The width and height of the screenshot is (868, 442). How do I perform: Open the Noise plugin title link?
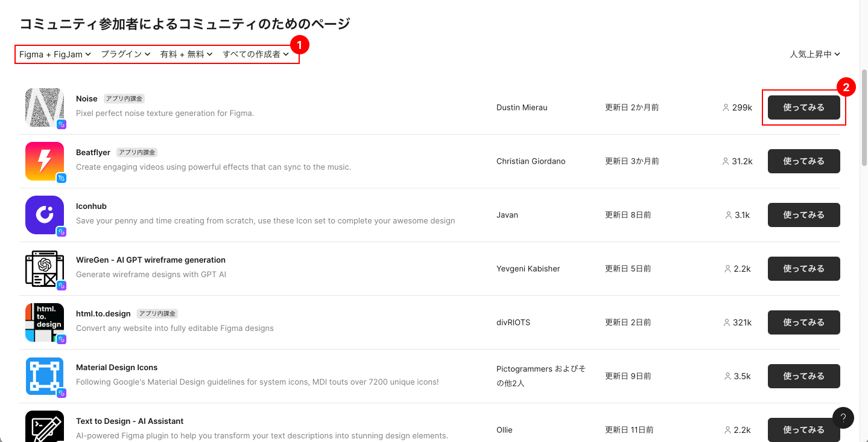87,98
